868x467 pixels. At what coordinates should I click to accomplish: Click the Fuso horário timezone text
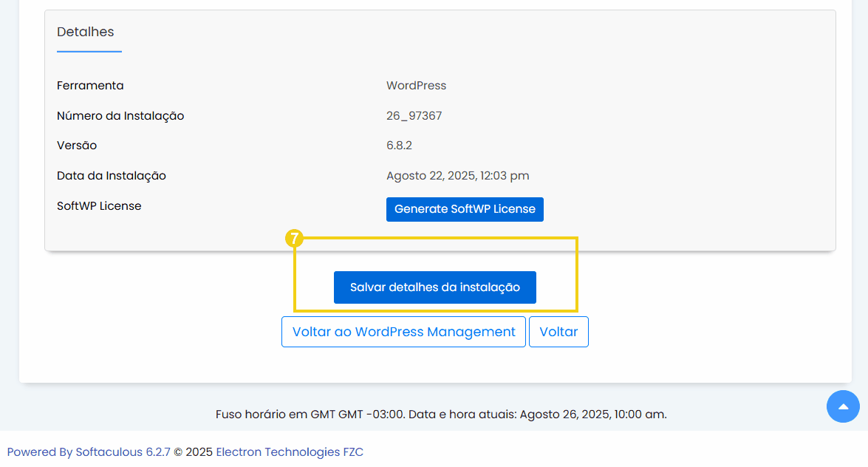(x=441, y=415)
